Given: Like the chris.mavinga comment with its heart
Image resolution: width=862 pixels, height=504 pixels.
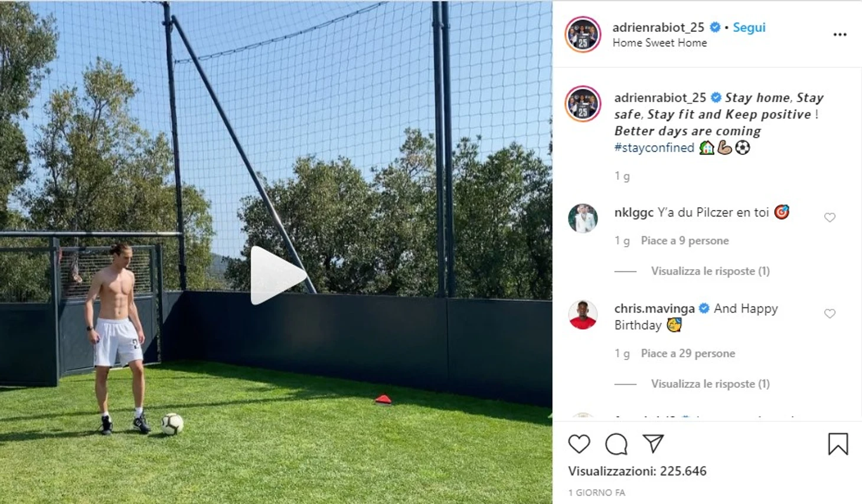Looking at the screenshot, I should 830,314.
